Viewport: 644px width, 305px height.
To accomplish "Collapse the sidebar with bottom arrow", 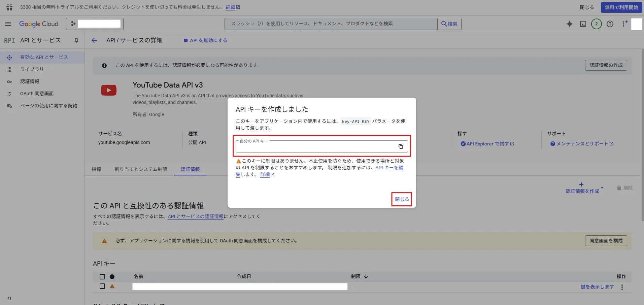I will [x=9, y=298].
